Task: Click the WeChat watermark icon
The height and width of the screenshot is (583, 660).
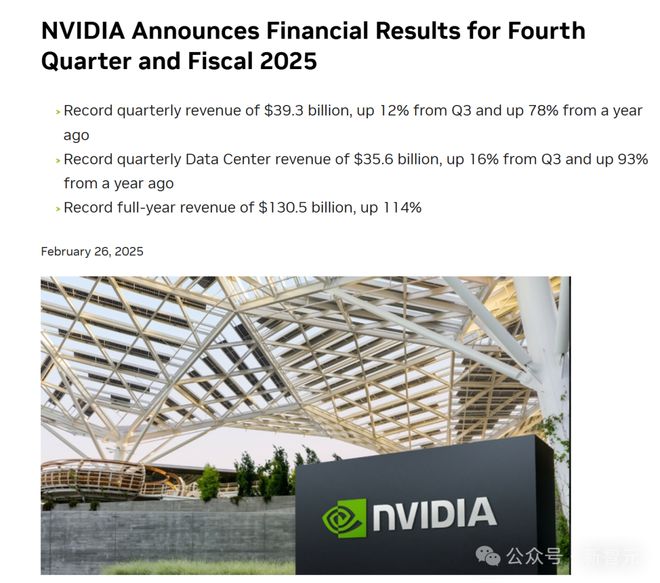Action: coord(488,557)
